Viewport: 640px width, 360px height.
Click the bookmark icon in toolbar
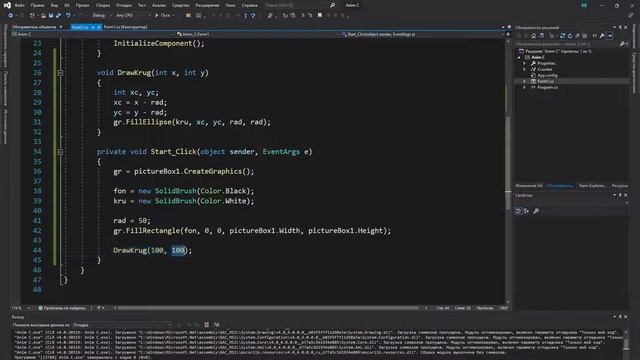tap(320, 16)
